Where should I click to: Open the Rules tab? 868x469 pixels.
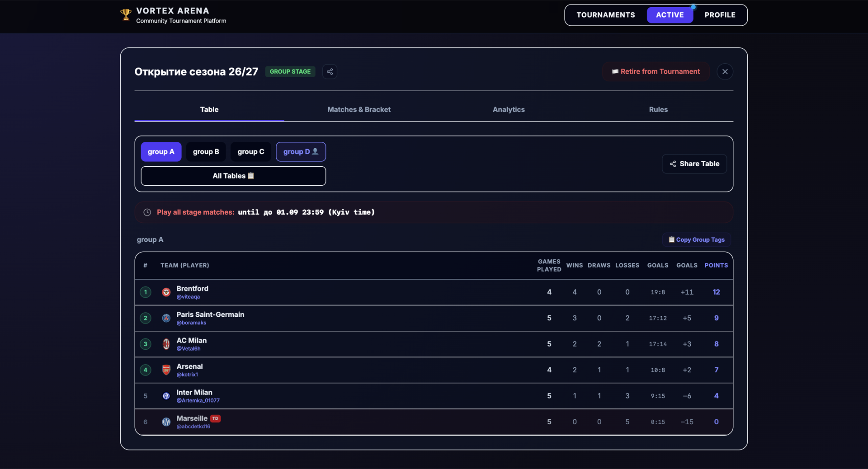click(x=658, y=110)
